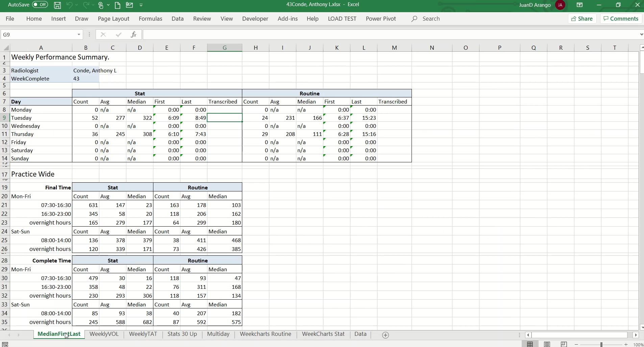The image size is (644, 347).
Task: Select the column G header
Action: click(x=225, y=48)
